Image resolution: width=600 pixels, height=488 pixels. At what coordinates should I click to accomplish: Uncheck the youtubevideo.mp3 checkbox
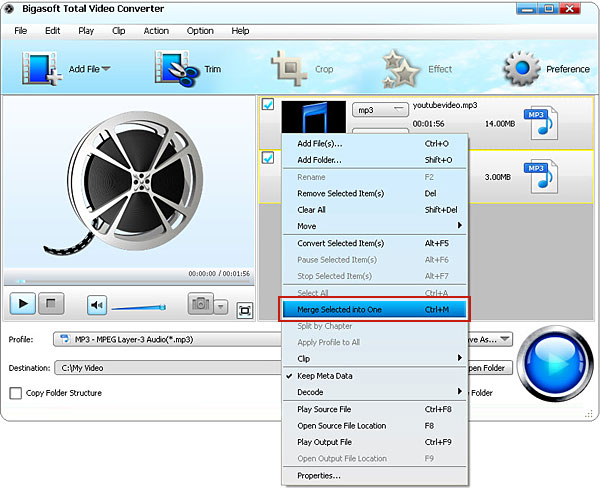268,104
